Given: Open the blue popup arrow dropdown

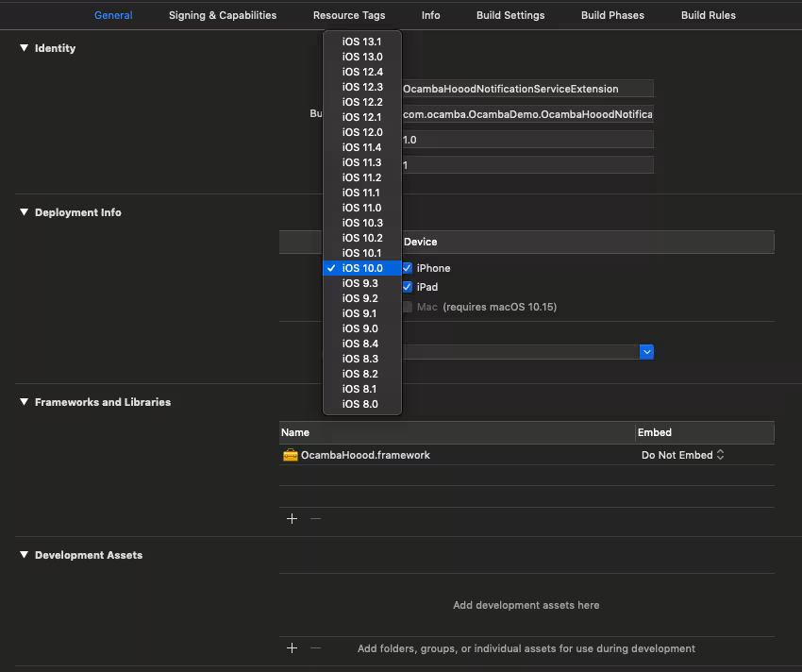Looking at the screenshot, I should [646, 351].
